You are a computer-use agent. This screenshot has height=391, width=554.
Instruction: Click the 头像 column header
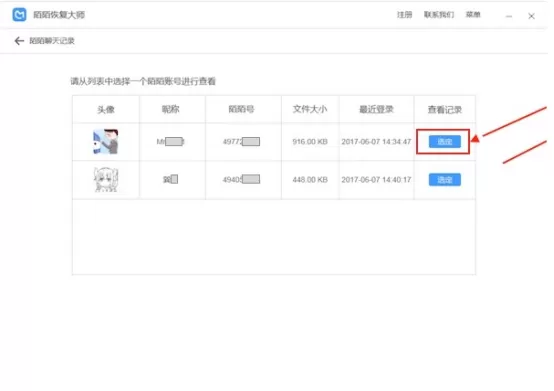click(x=106, y=109)
